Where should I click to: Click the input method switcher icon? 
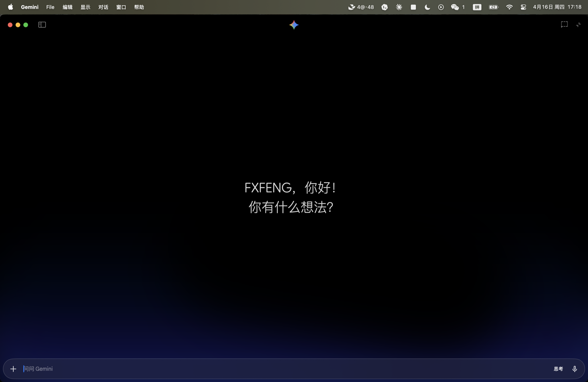[477, 7]
